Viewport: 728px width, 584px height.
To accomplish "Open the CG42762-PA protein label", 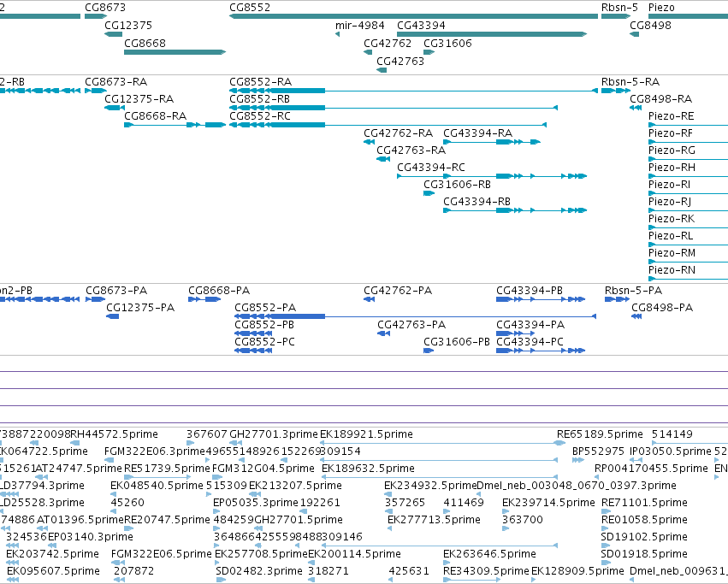I will [398, 291].
